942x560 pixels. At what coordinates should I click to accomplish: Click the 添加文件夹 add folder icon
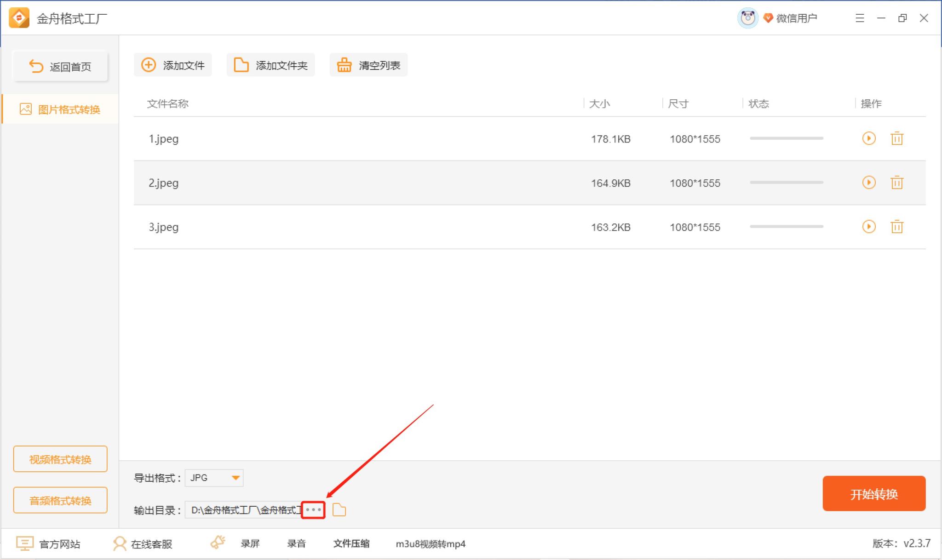point(241,65)
